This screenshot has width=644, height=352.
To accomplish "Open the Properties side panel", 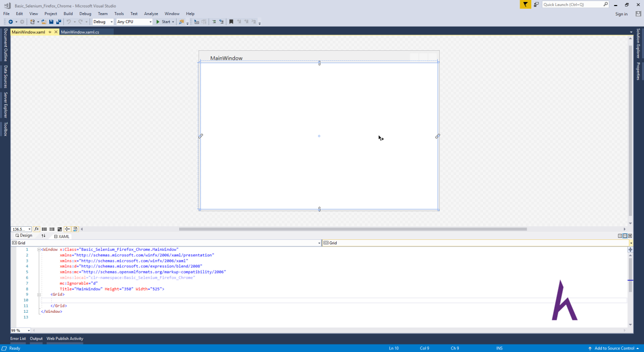I will point(638,71).
